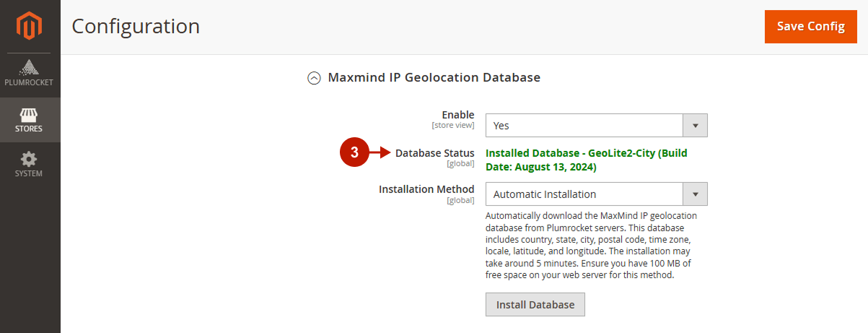The image size is (868, 333).
Task: Click the [global] scope label under Installation Method
Action: click(460, 200)
